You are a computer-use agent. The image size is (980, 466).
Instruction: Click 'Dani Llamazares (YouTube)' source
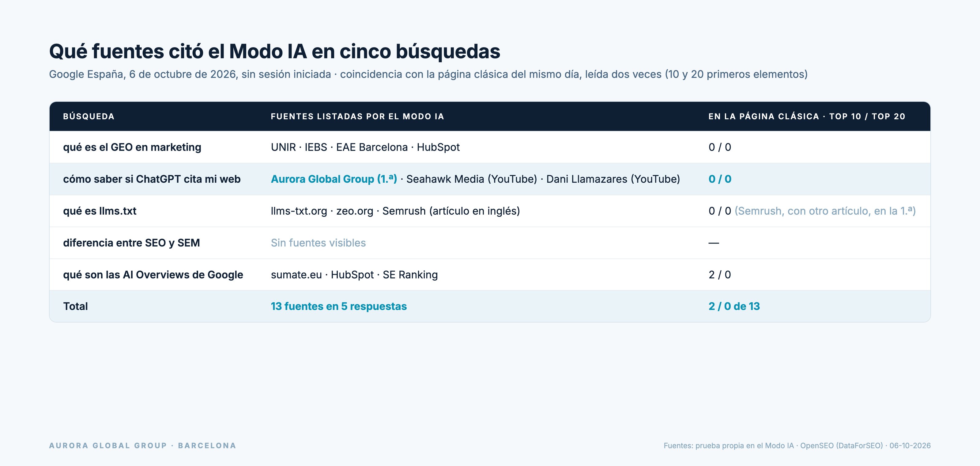[x=613, y=179]
